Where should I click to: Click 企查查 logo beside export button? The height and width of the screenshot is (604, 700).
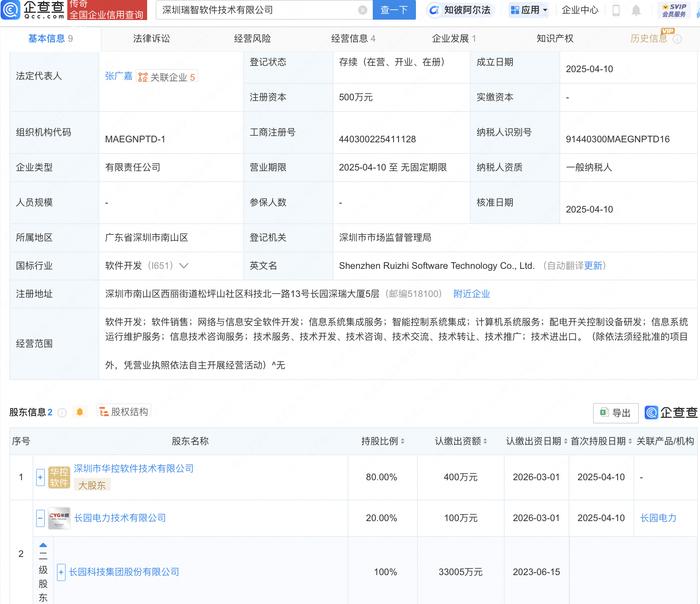tap(671, 412)
